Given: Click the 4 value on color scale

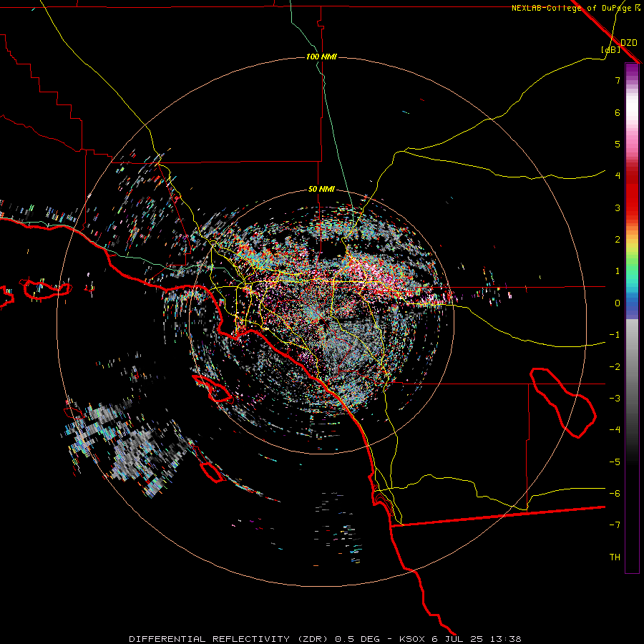Looking at the screenshot, I should click(x=618, y=176).
